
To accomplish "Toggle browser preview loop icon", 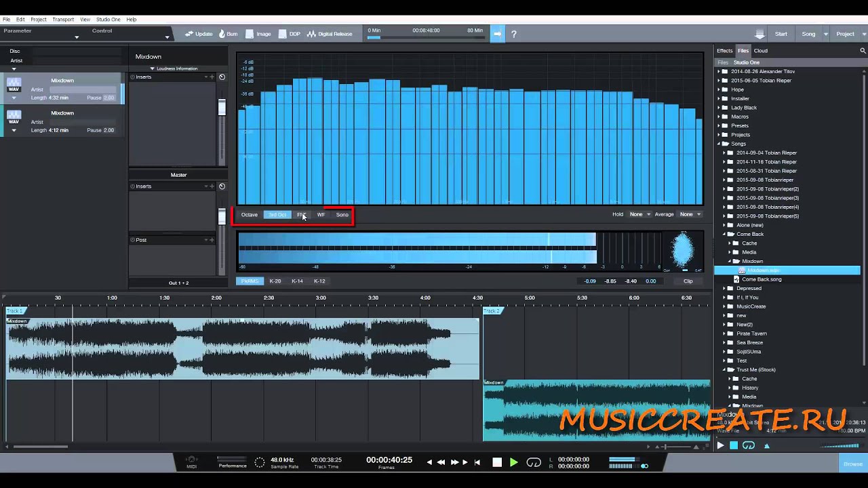I will (749, 445).
